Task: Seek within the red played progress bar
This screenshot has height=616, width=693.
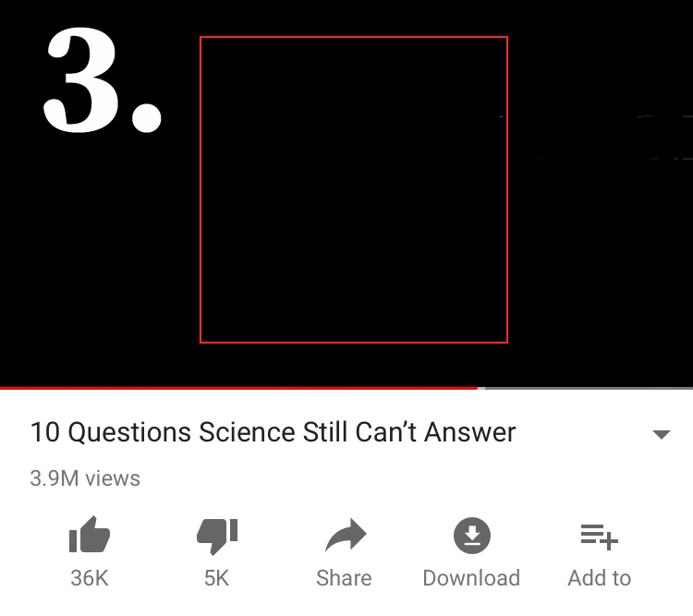Action: point(238,388)
